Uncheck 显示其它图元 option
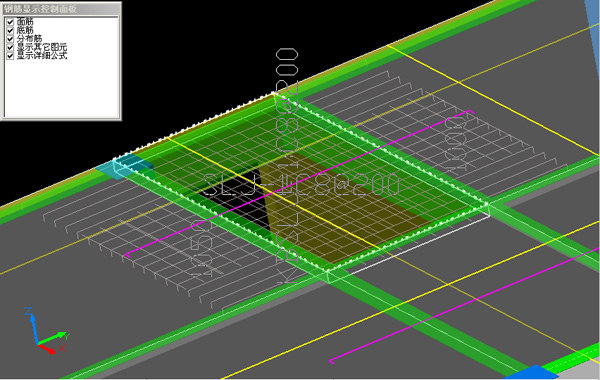This screenshot has width=600, height=380. pos(10,47)
